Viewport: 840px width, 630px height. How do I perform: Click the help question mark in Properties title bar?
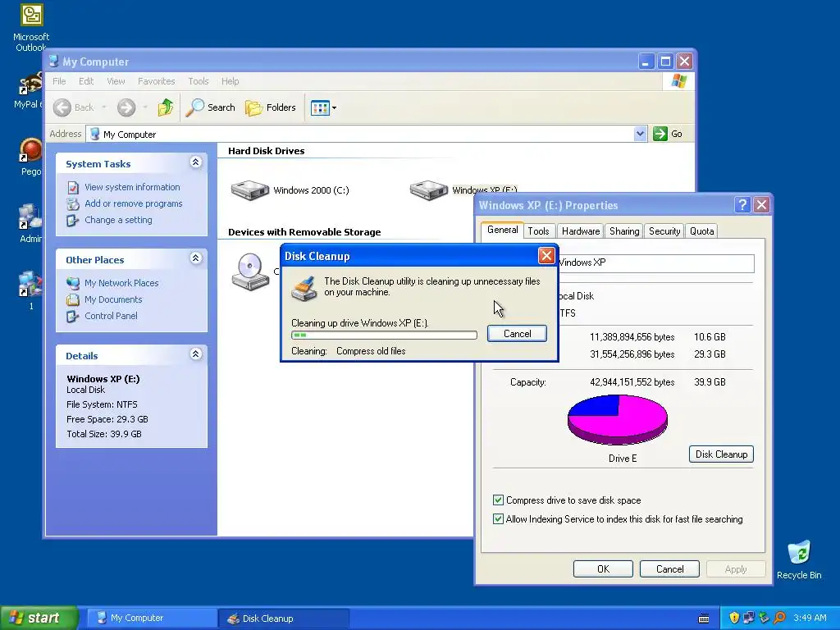coord(742,204)
